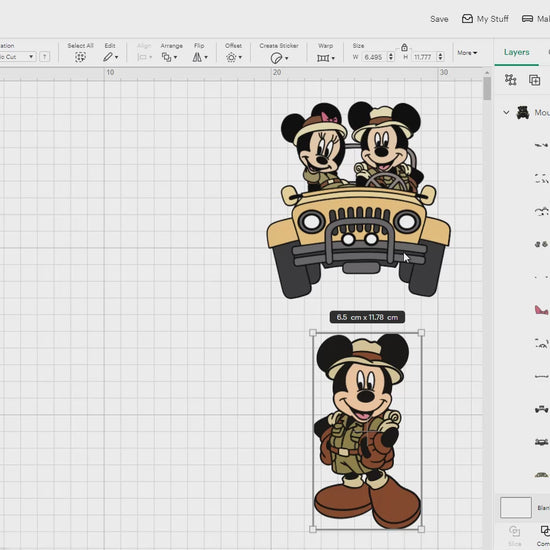Click the operation help question mark
This screenshot has height=550, width=550.
[x=45, y=56]
